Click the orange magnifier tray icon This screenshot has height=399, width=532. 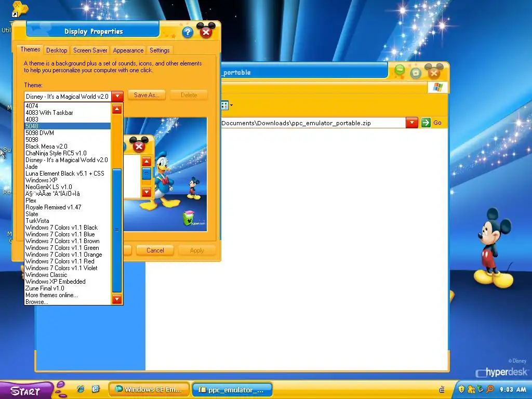(x=490, y=389)
